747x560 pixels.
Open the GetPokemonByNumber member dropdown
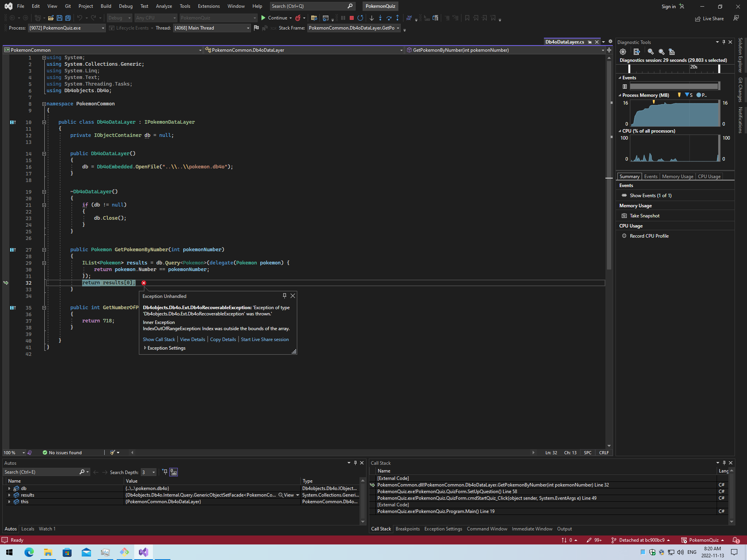(x=603, y=50)
